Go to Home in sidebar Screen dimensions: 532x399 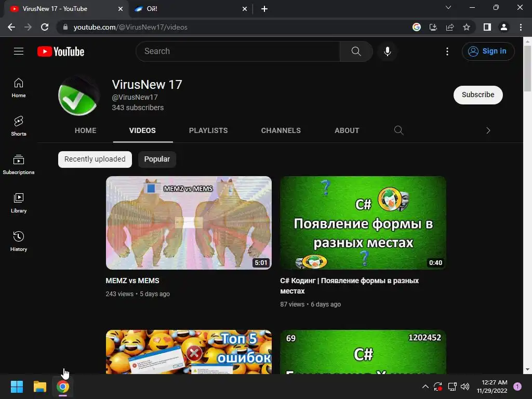[19, 88]
